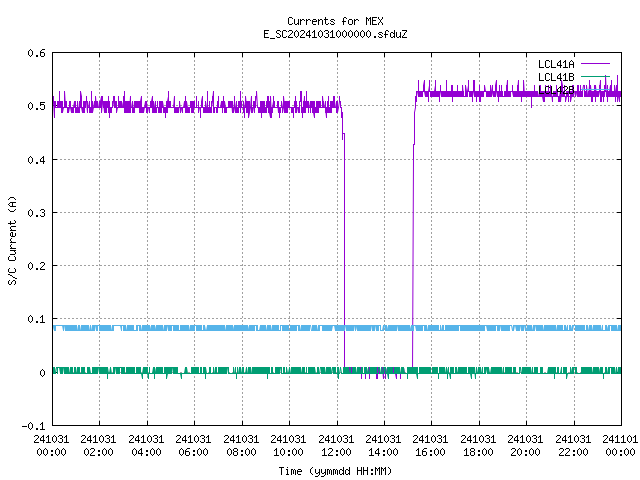Click the x-axis tick label 241031 14:00
640x480 pixels.
(383, 446)
